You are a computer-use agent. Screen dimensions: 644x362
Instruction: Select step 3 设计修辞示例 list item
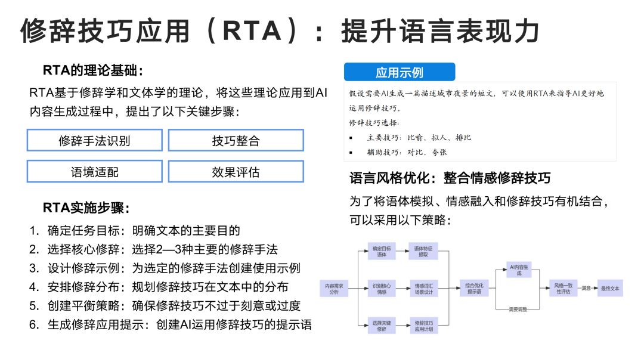[x=165, y=268]
